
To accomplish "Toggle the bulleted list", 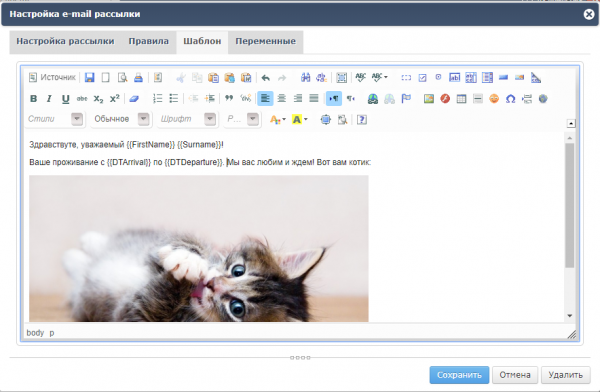I will pyautogui.click(x=174, y=99).
